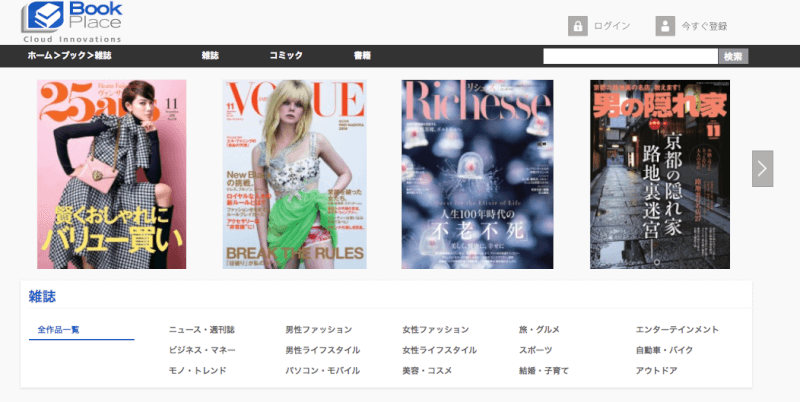Open ニュース・週刊誌 category link

tap(201, 329)
